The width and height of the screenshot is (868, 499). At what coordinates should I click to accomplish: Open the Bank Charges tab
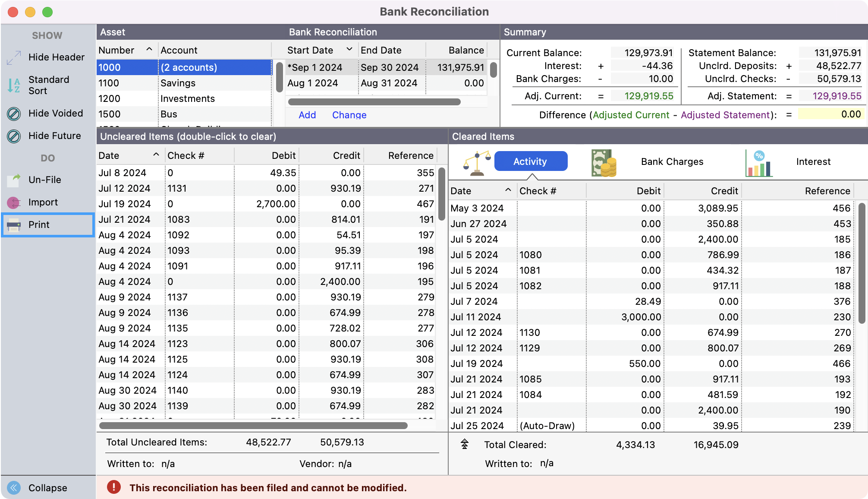pyautogui.click(x=672, y=161)
